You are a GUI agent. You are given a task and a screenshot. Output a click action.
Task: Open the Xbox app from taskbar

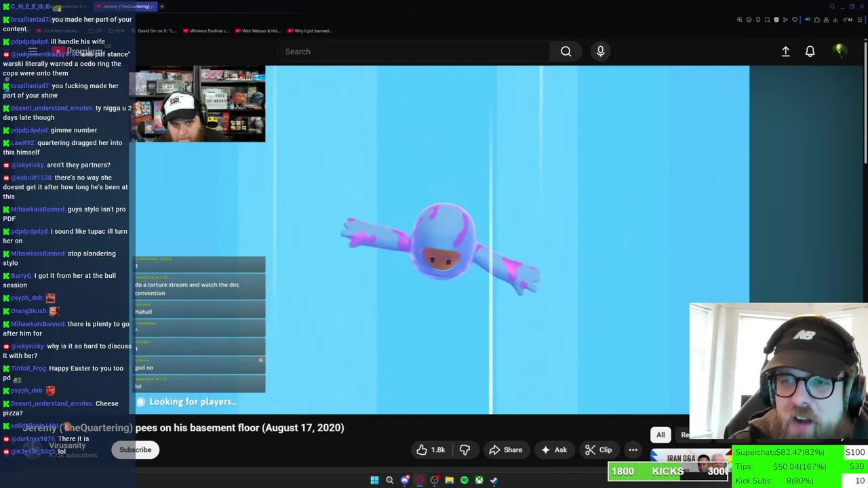coord(479,480)
